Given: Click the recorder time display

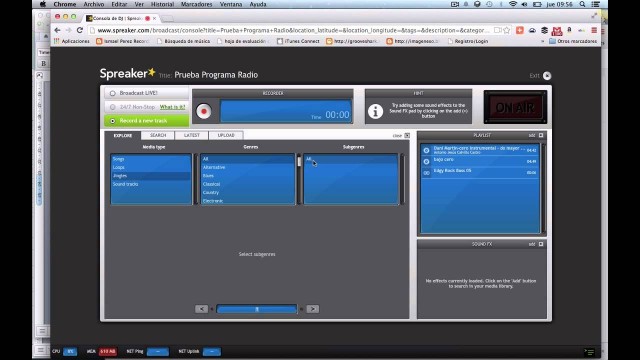Looking at the screenshot, I should (x=286, y=111).
